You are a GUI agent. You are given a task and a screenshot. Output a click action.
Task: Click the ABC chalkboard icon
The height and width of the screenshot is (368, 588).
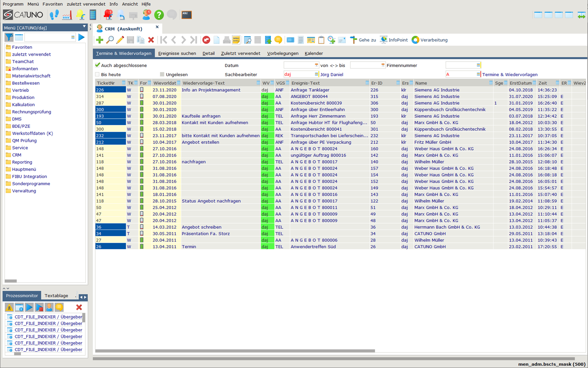(x=187, y=15)
